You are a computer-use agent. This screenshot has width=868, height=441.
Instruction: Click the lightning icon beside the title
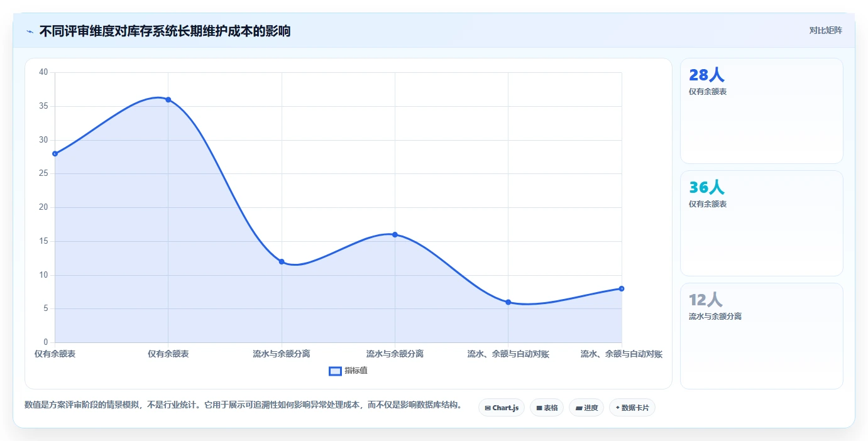[x=30, y=31]
